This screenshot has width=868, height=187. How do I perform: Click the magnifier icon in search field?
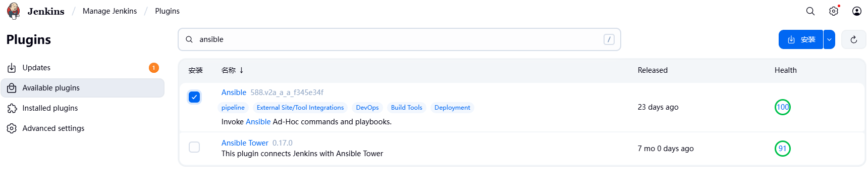point(189,39)
